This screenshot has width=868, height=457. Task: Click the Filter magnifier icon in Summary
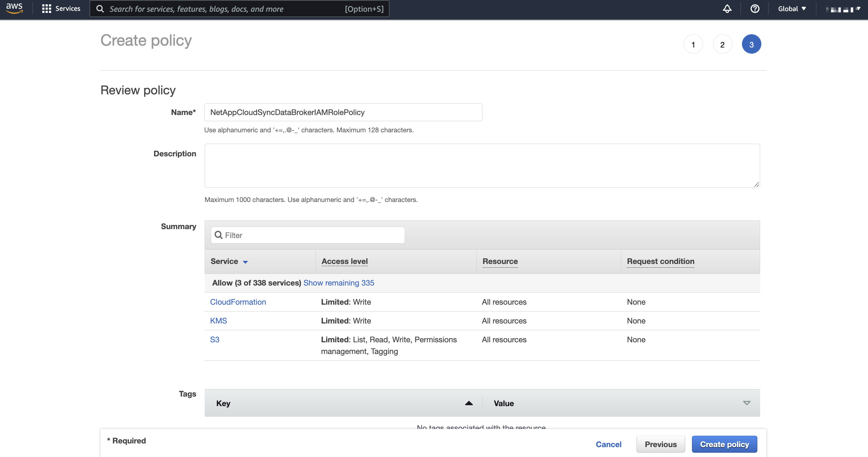(x=219, y=235)
